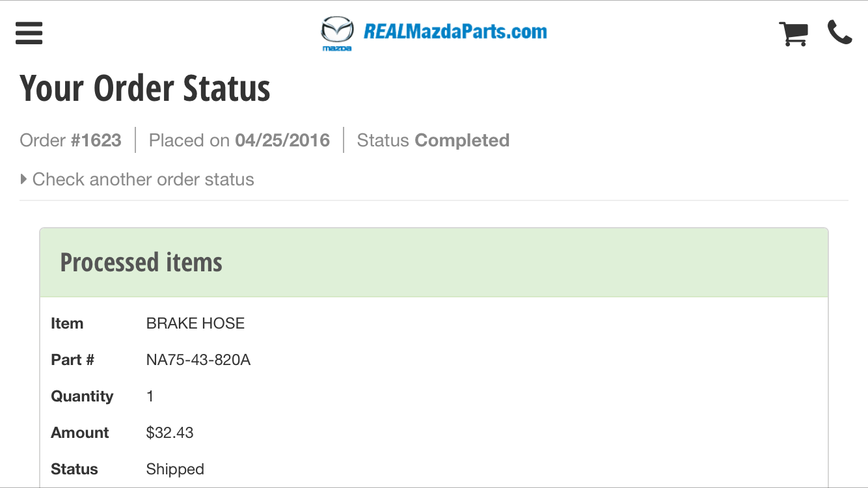
Task: Click the triangle beside Check another order
Action: coord(24,179)
